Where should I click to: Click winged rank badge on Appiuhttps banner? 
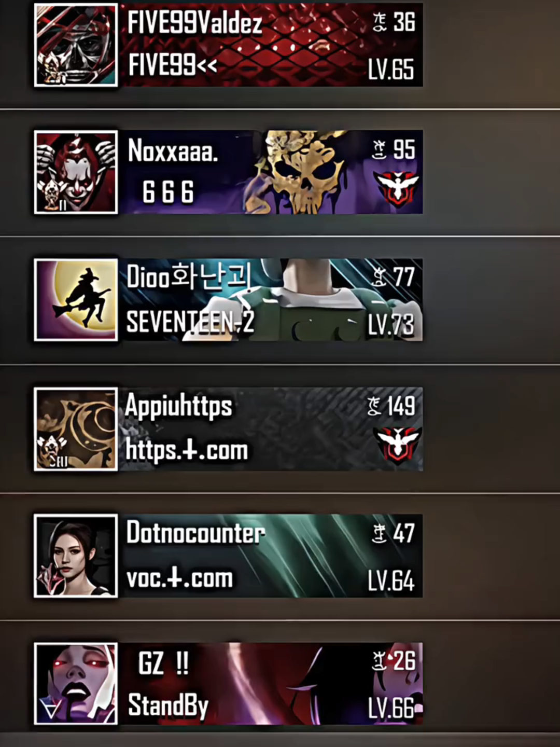pos(398,445)
